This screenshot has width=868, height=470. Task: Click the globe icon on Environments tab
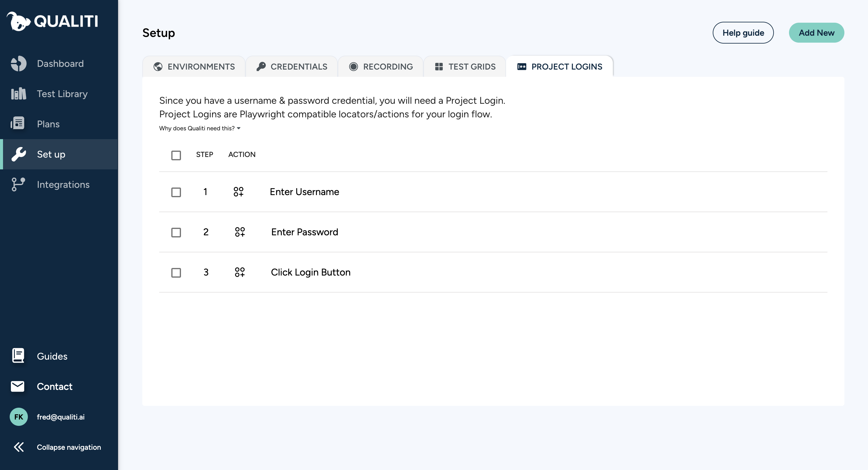click(158, 67)
